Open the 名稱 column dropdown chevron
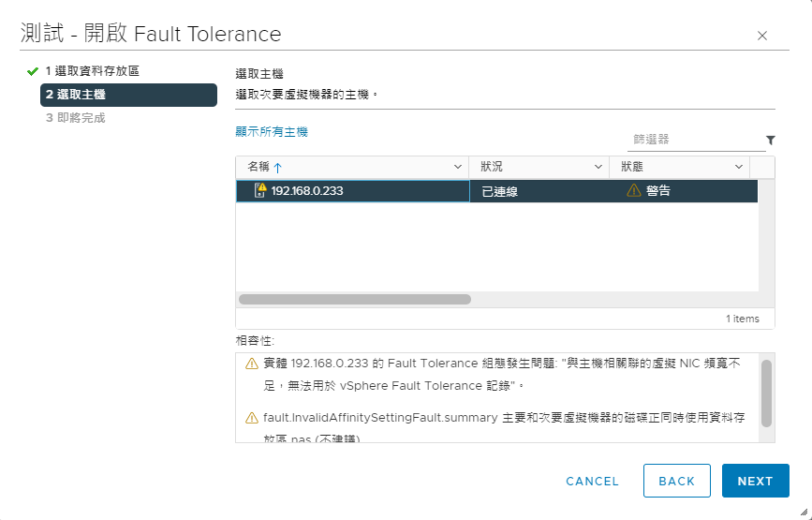Image resolution: width=812 pixels, height=520 pixels. tap(458, 167)
